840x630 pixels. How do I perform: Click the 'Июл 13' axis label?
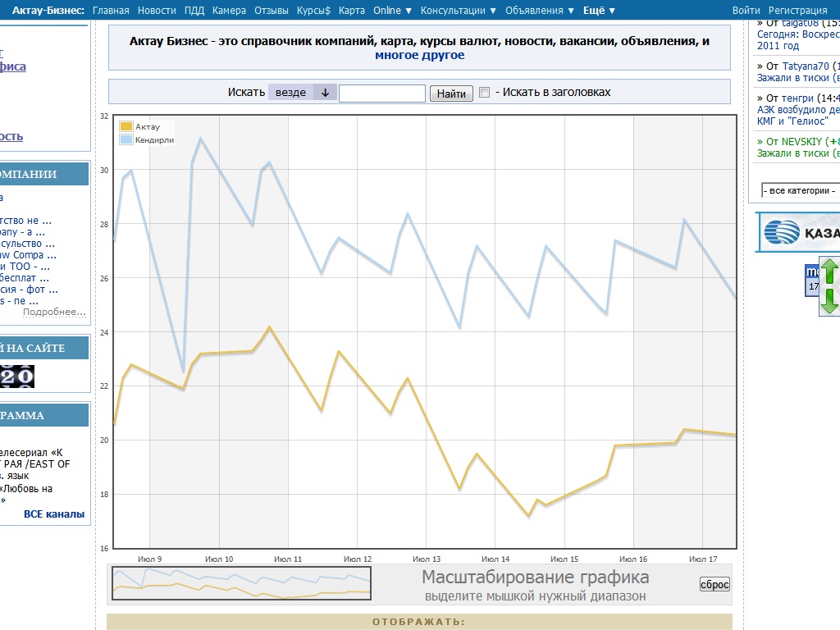click(427, 559)
